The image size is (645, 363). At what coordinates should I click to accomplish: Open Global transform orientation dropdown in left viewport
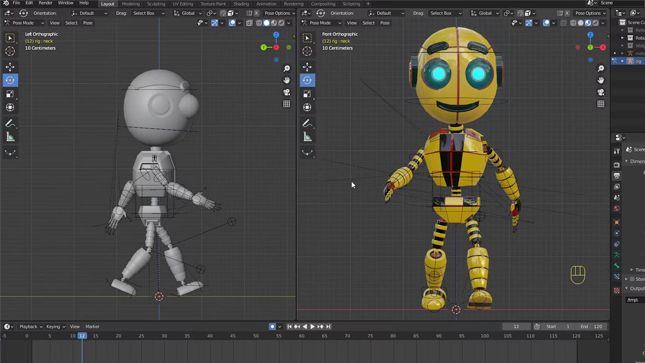(x=188, y=13)
